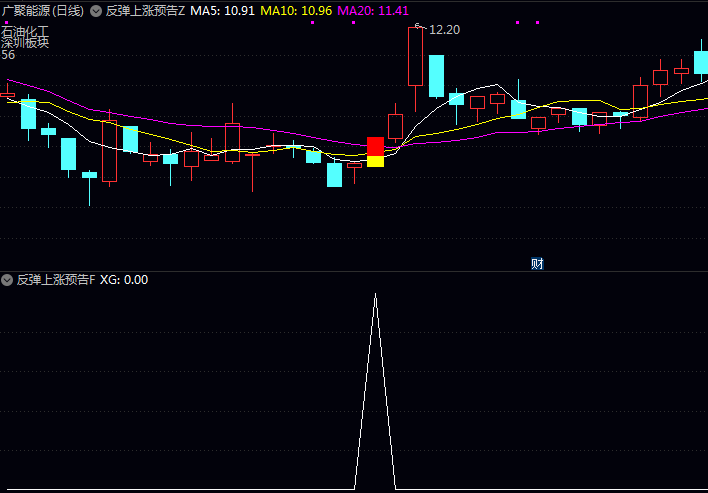Image resolution: width=708 pixels, height=493 pixels.
Task: Click the panel divider above 反弹上涨预告F
Action: [x=354, y=271]
